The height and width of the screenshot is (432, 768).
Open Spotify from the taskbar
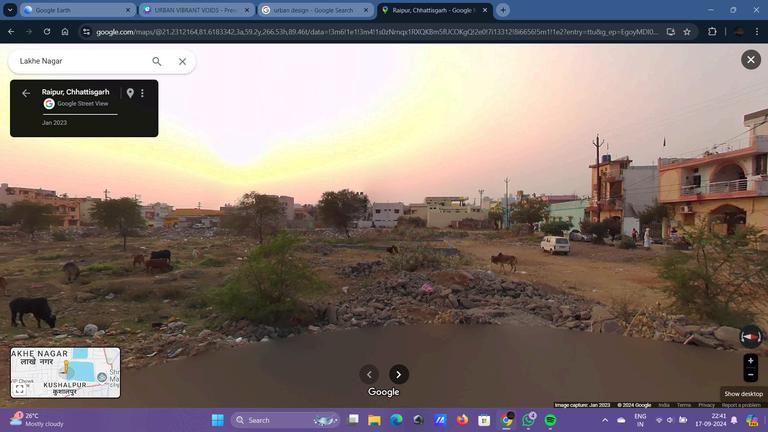(x=550, y=420)
